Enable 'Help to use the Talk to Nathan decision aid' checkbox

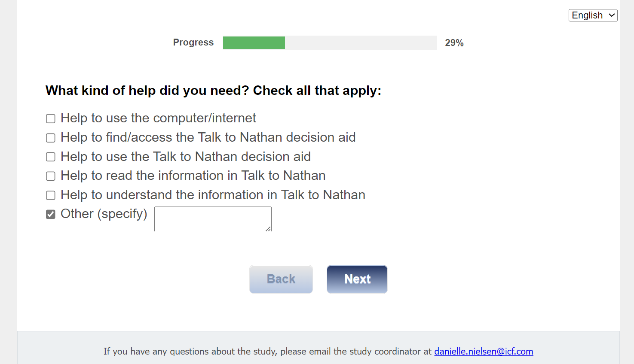point(51,157)
